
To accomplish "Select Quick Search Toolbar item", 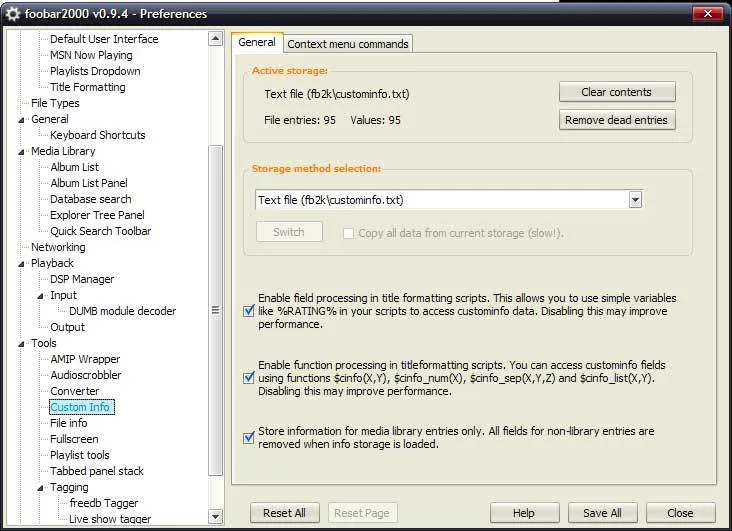I will coord(100,231).
